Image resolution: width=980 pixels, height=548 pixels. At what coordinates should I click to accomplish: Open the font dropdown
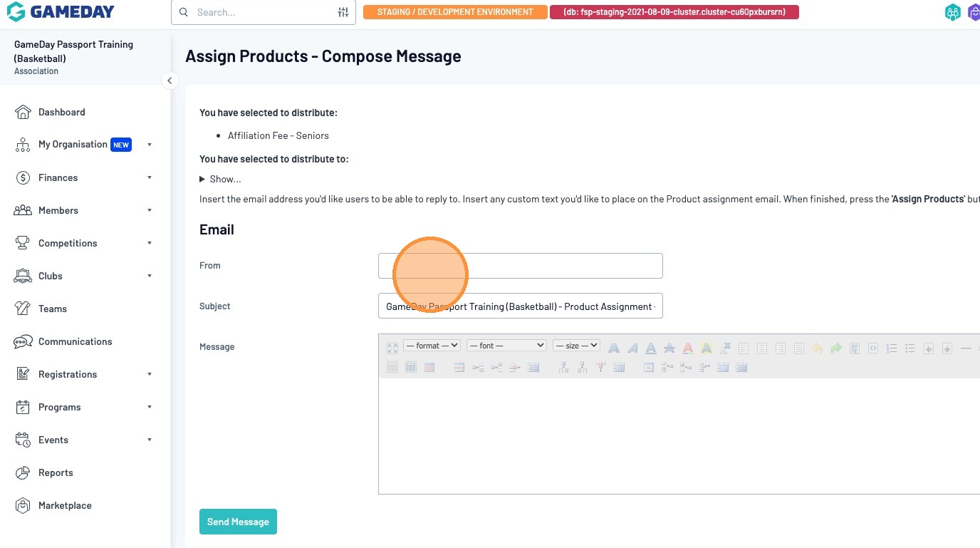pos(506,346)
